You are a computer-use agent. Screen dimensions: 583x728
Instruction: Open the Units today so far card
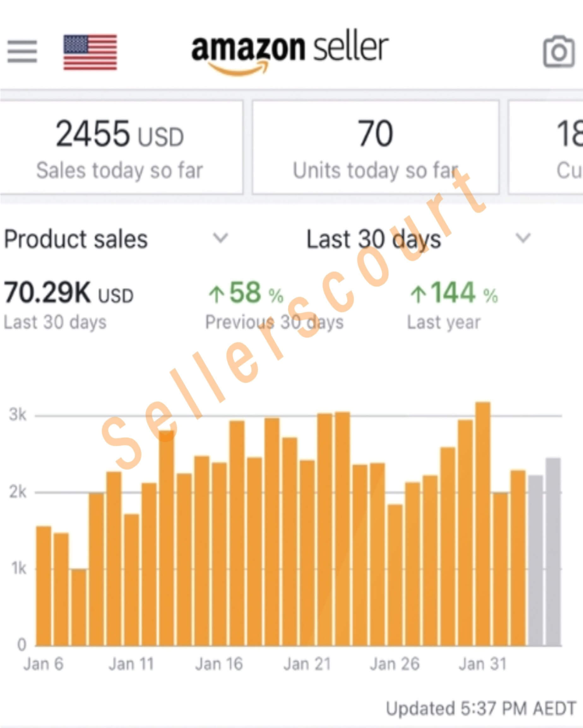tap(375, 147)
